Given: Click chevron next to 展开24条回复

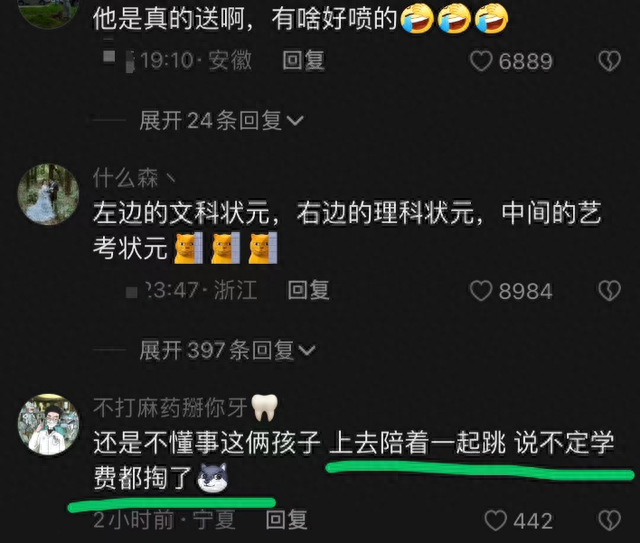Looking at the screenshot, I should tap(295, 121).
